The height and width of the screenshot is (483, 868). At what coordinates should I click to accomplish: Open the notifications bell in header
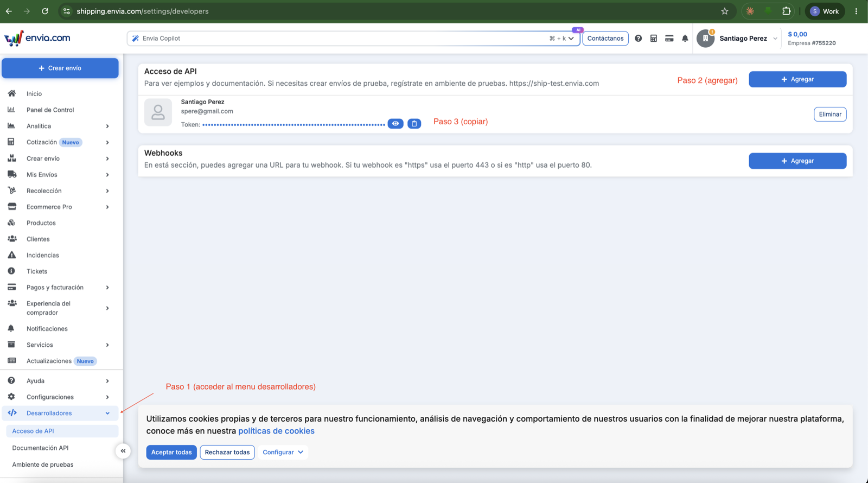685,39
